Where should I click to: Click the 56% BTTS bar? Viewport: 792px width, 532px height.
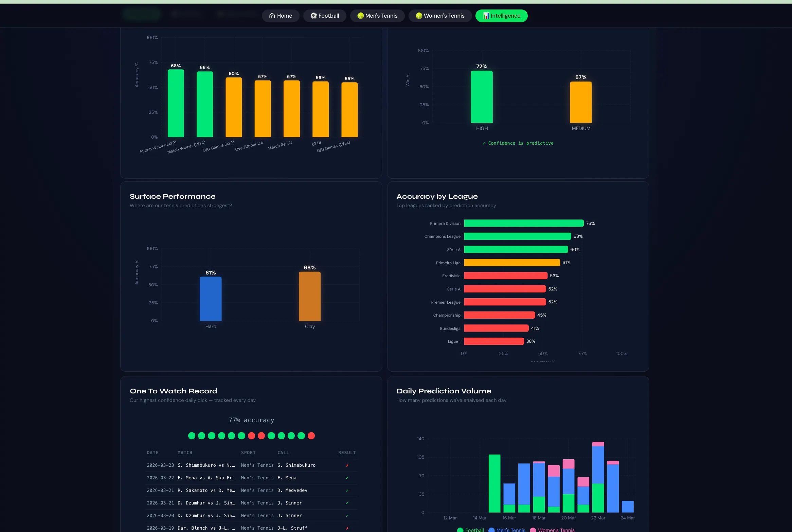321,109
